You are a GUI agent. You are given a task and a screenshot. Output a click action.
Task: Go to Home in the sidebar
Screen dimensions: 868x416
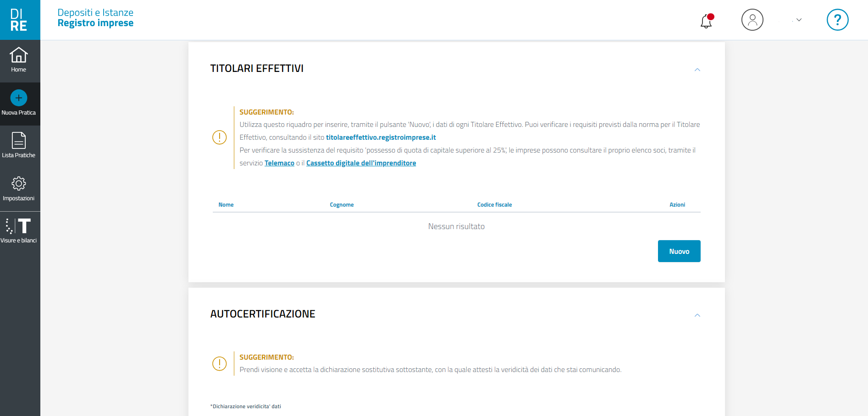[x=19, y=60]
